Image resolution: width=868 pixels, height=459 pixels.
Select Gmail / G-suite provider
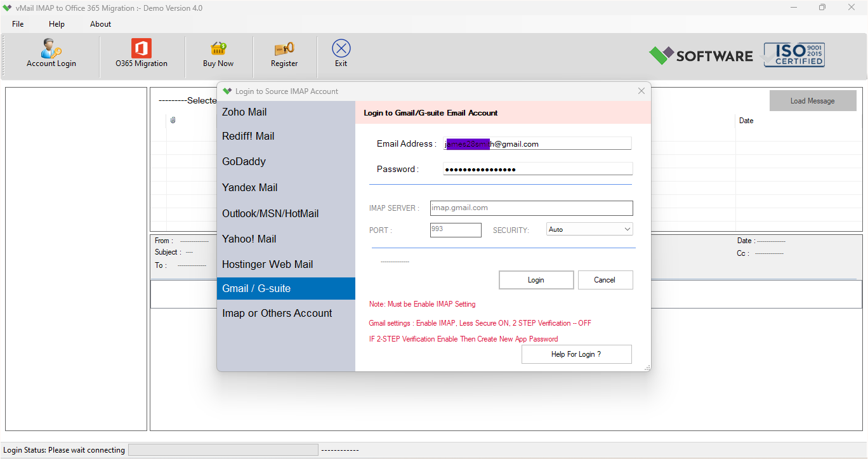click(286, 288)
